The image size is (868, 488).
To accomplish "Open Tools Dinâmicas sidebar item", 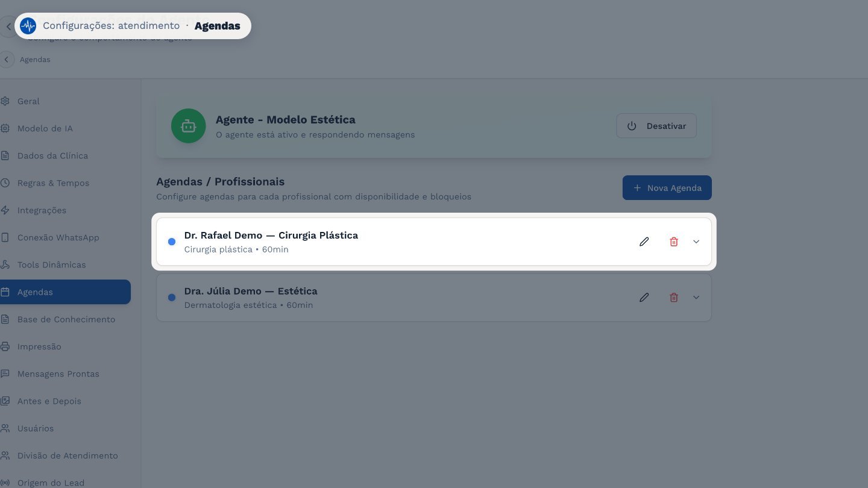I will (65, 264).
